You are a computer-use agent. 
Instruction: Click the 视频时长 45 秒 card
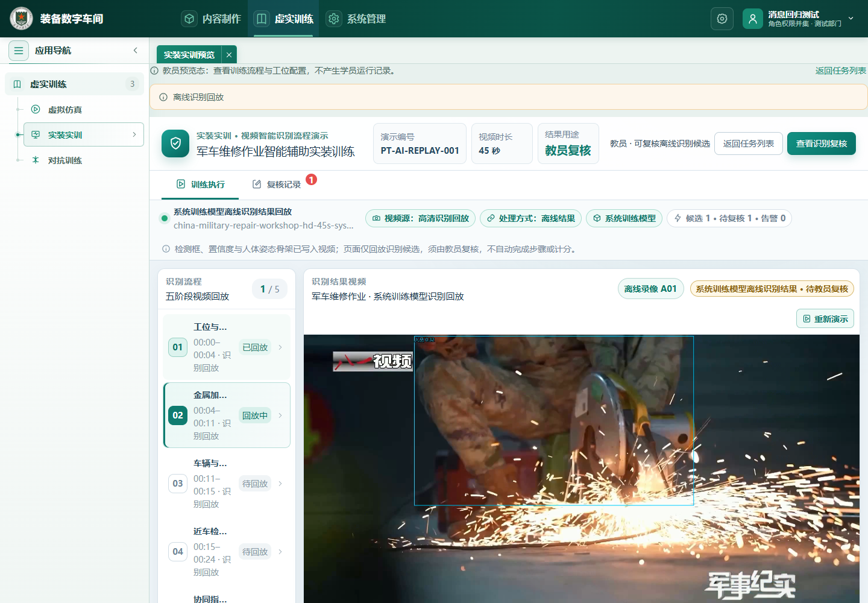pos(502,144)
